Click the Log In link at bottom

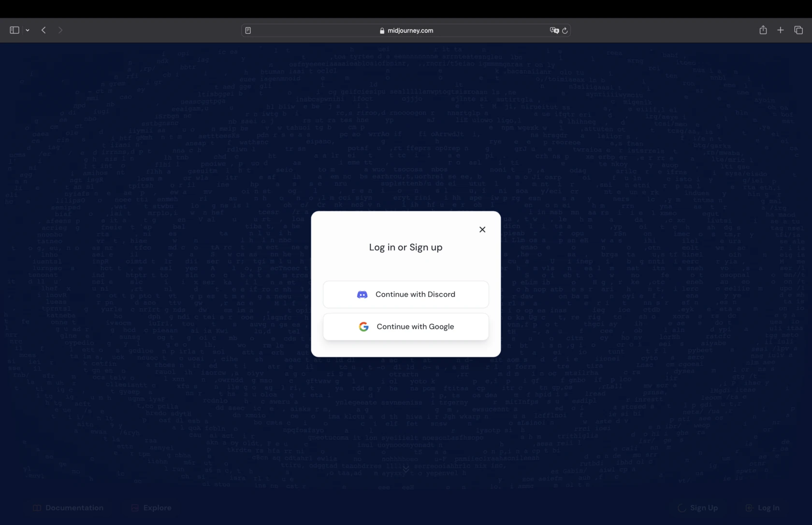coord(762,508)
